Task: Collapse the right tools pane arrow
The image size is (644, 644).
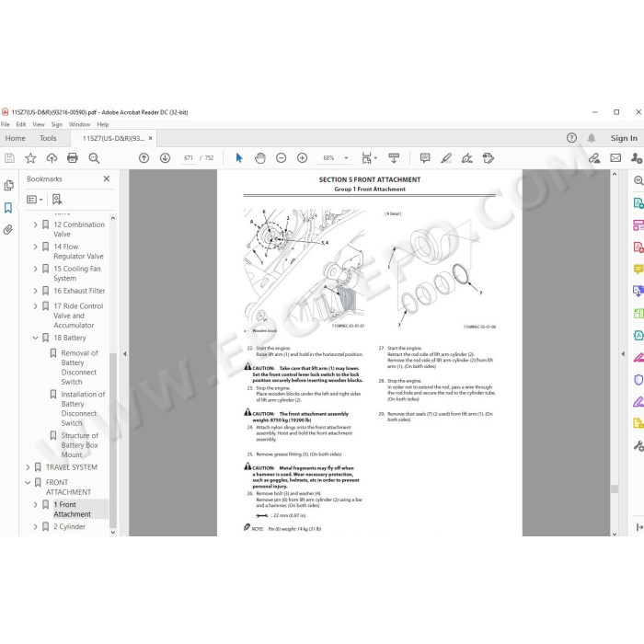Action: (x=623, y=353)
